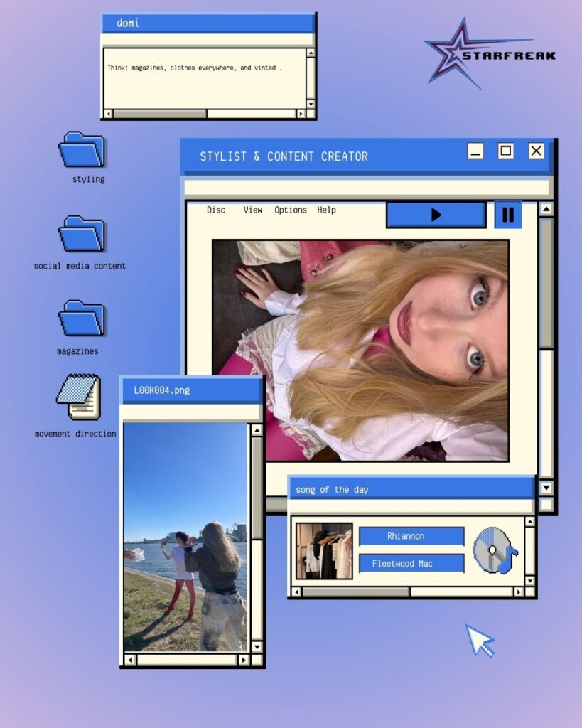This screenshot has height=728, width=582.
Task: Open the Help menu
Action: point(326,210)
